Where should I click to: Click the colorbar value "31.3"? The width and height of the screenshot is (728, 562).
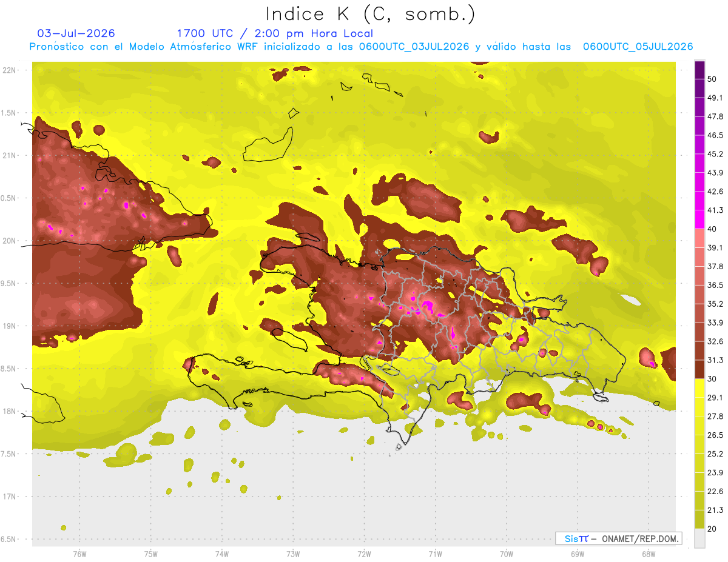[x=716, y=360]
